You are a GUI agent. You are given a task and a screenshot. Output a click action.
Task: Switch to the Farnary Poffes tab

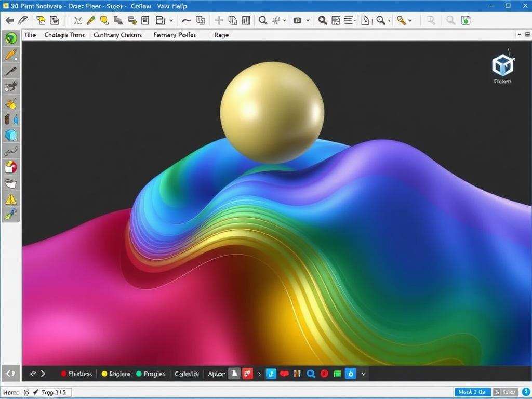[175, 35]
